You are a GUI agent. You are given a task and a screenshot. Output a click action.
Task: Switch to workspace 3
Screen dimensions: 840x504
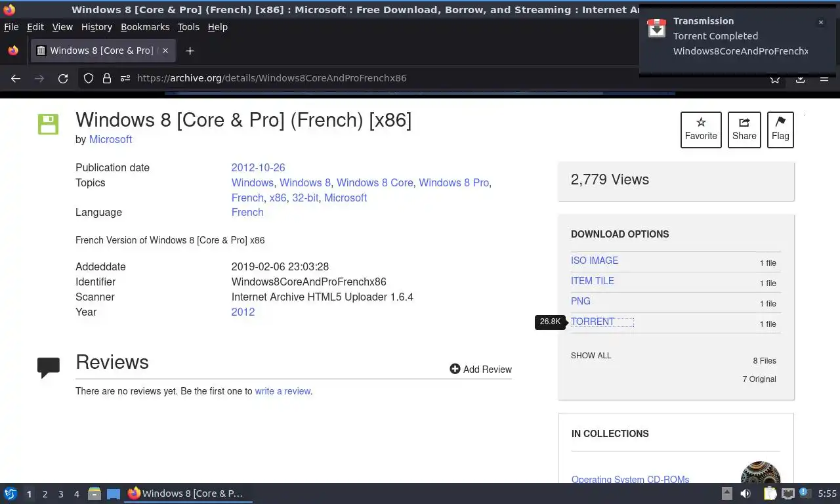click(x=60, y=494)
